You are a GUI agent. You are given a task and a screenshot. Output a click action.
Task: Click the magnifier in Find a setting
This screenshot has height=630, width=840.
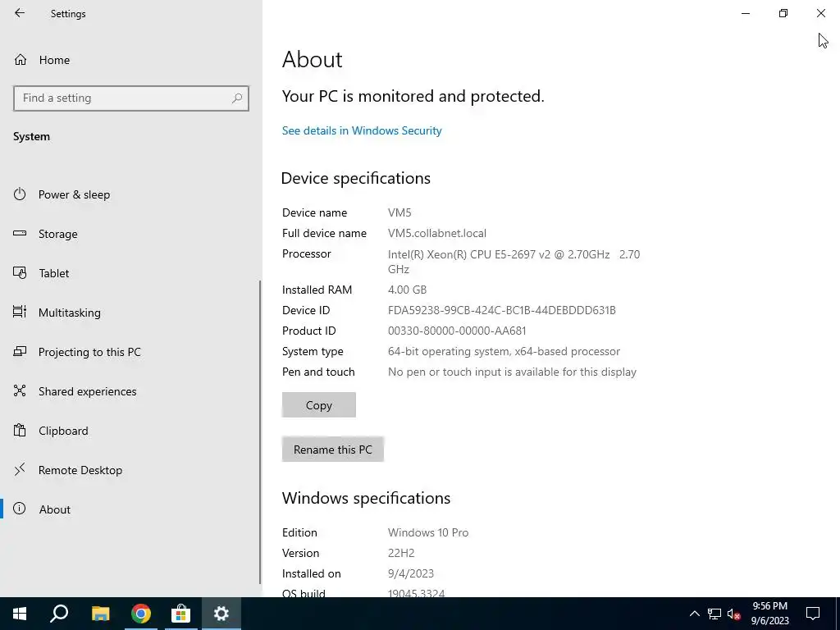coord(237,98)
